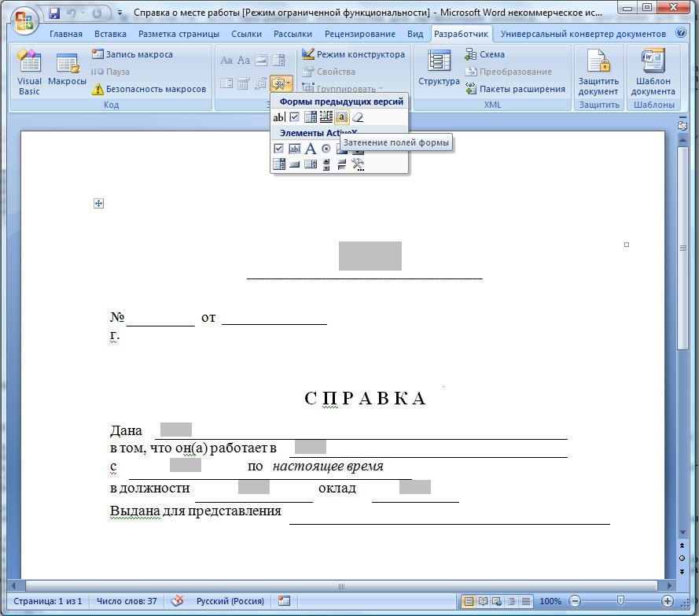Click zoom in plus button
The image size is (699, 616).
(x=668, y=601)
